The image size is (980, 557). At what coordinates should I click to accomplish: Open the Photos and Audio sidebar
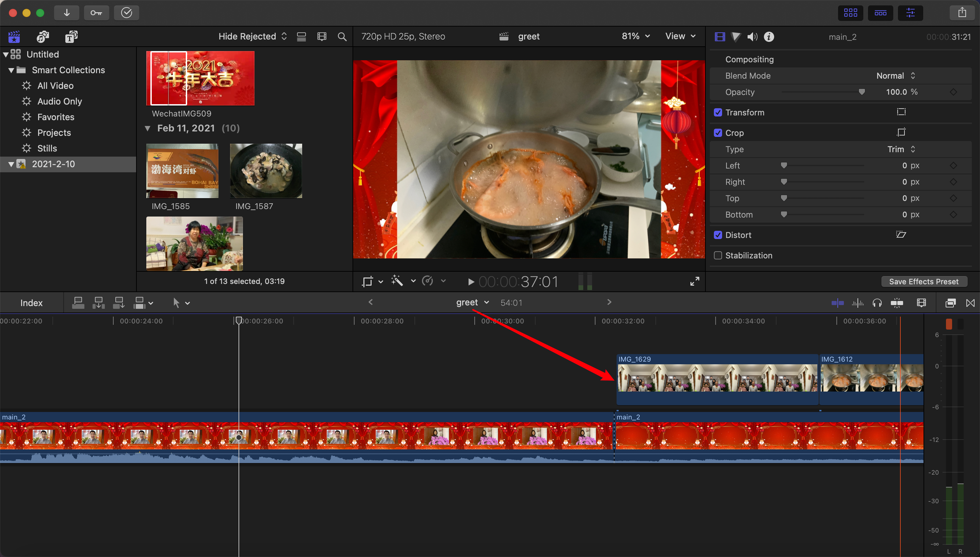click(43, 37)
